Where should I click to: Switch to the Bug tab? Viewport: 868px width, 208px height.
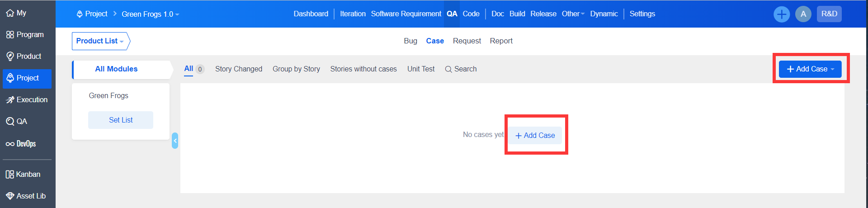click(410, 41)
